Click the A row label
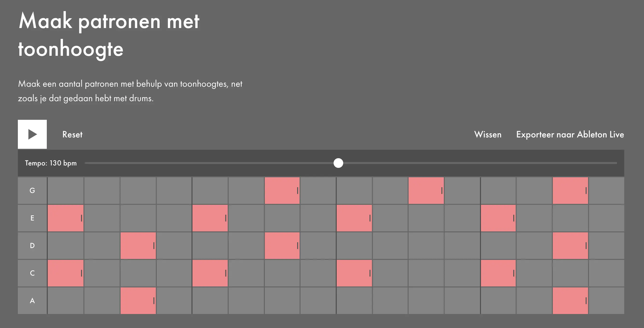644x328 pixels. click(x=32, y=300)
